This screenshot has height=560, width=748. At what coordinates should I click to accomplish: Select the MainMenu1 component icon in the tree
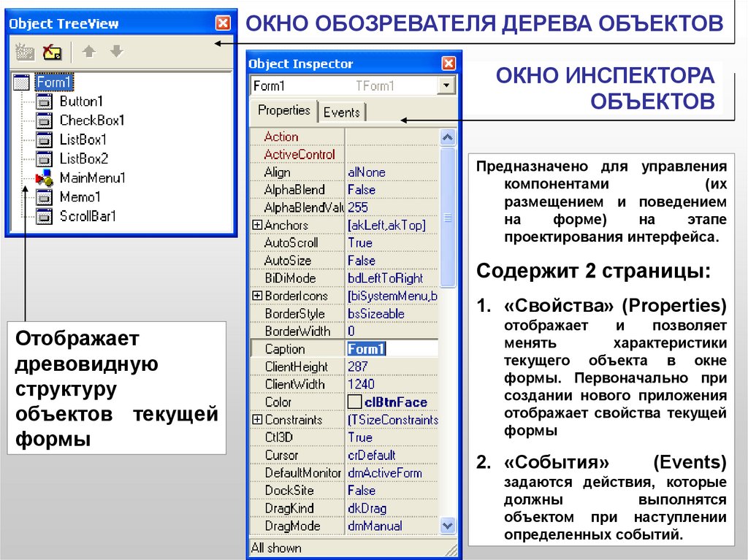(45, 177)
